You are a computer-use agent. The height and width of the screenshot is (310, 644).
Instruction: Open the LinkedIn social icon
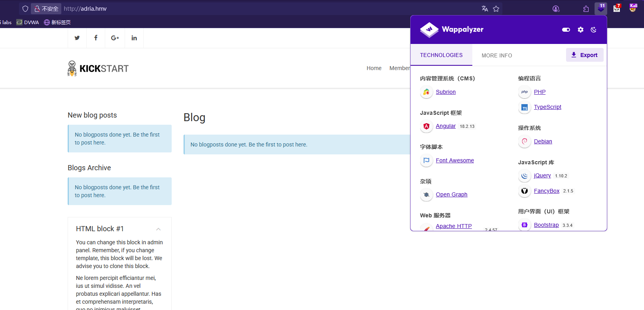(134, 38)
